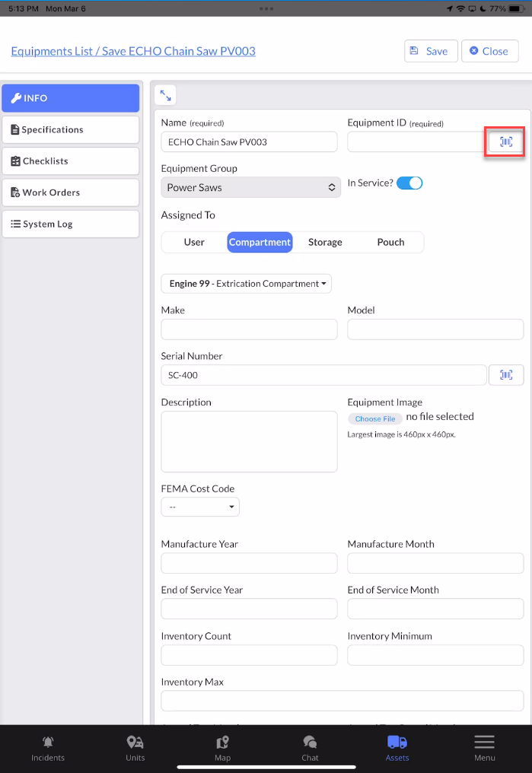The image size is (532, 773).
Task: Select Pouch as Assigned To option
Action: click(390, 243)
